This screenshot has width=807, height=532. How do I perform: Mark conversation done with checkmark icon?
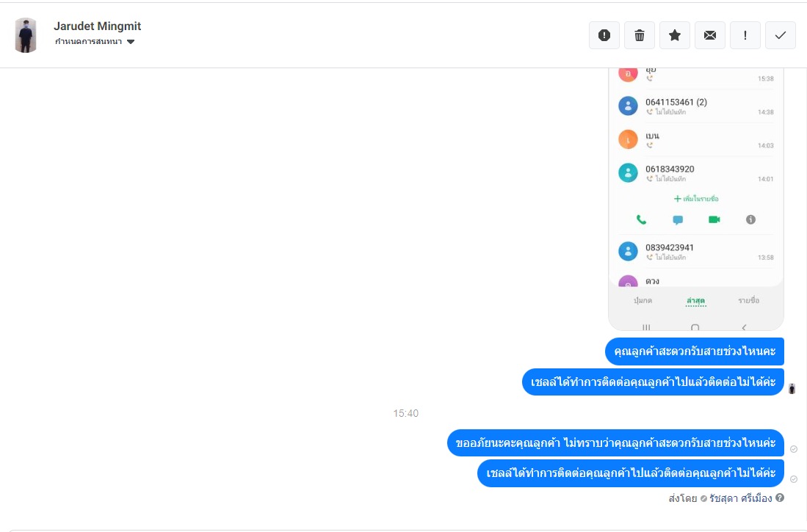click(781, 35)
